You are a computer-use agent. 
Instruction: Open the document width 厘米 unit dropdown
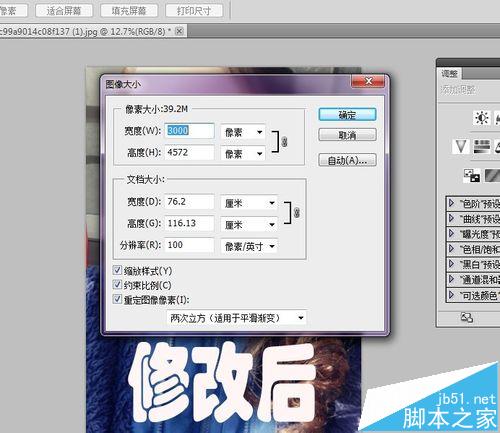point(249,203)
